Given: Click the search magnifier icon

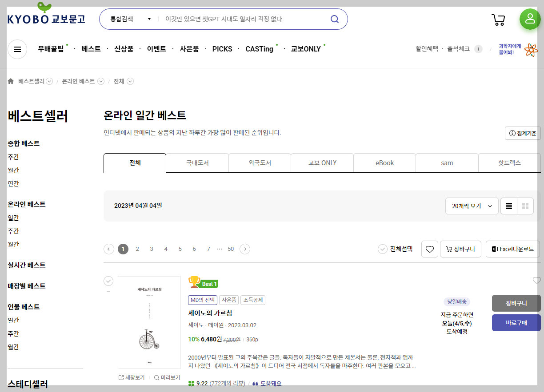Looking at the screenshot, I should coord(335,19).
